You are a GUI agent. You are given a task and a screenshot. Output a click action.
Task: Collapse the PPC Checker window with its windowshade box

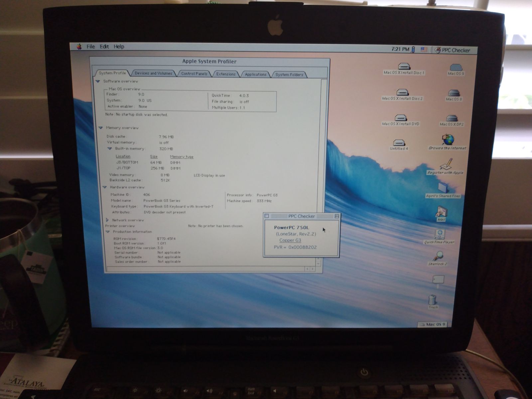click(336, 216)
